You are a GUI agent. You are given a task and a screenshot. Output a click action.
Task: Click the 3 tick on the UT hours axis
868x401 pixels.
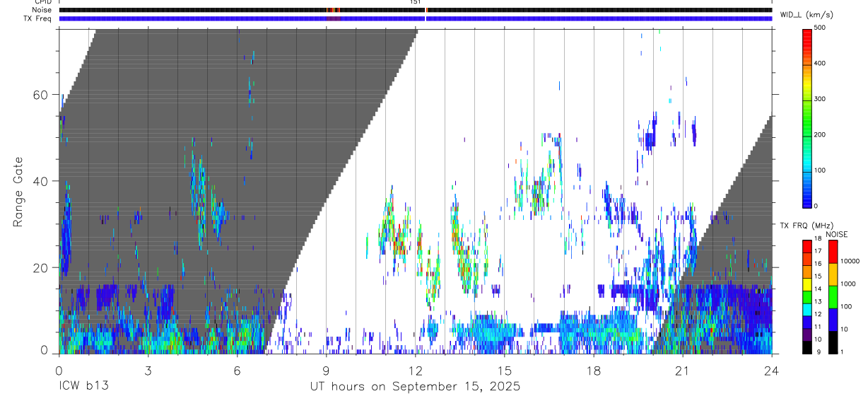point(148,370)
